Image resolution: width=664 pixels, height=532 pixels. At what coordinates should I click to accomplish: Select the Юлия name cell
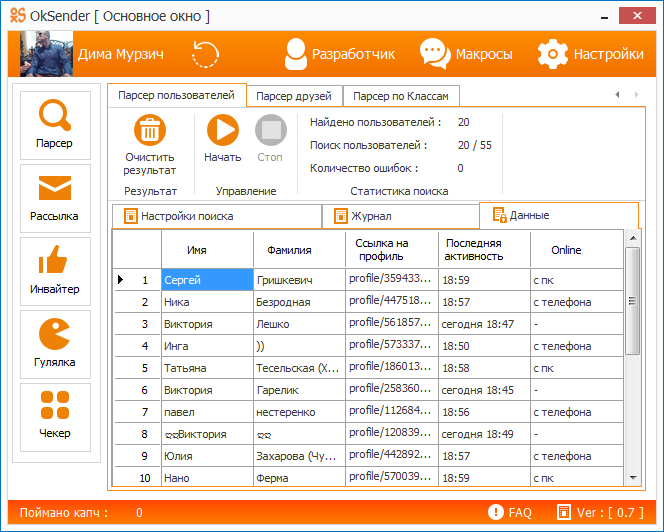click(207, 456)
